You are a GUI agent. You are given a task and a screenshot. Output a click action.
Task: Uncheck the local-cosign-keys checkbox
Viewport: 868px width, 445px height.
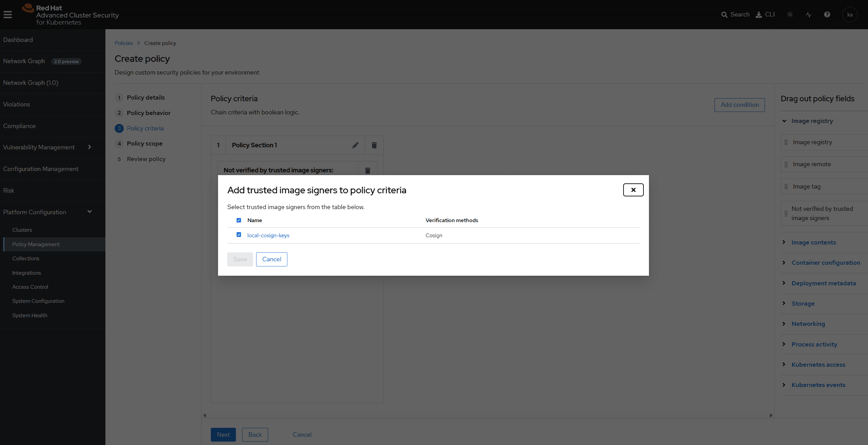239,235
